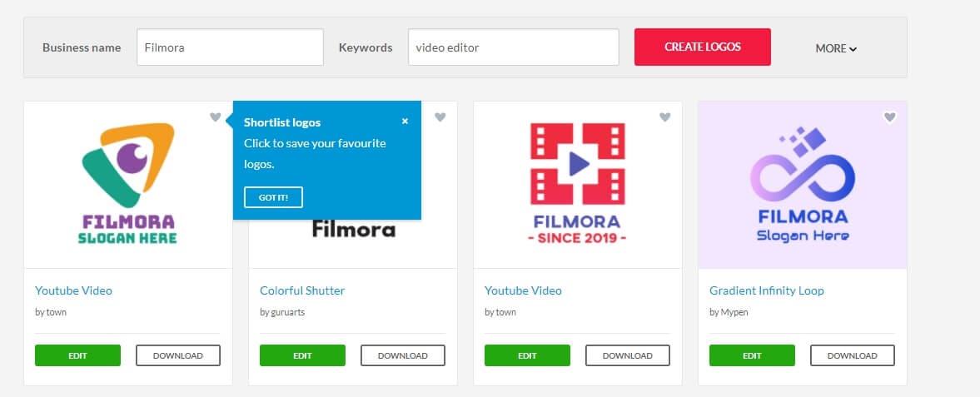Edit the Gradient Infinity Loop logo
The width and height of the screenshot is (980, 397).
point(752,355)
